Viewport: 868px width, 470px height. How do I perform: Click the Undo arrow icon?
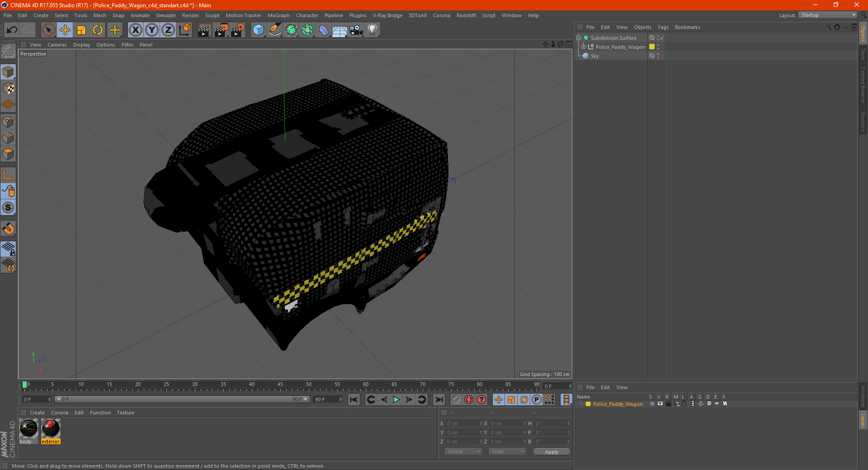(12, 30)
